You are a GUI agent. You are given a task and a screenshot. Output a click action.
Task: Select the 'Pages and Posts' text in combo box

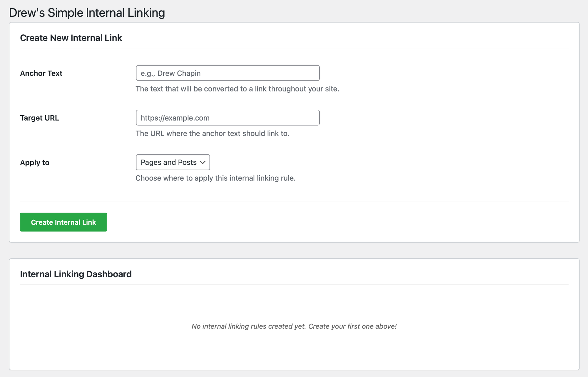[168, 162]
